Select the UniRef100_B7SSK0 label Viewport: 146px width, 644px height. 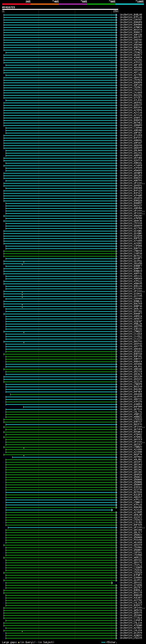pyautogui.click(x=131, y=289)
